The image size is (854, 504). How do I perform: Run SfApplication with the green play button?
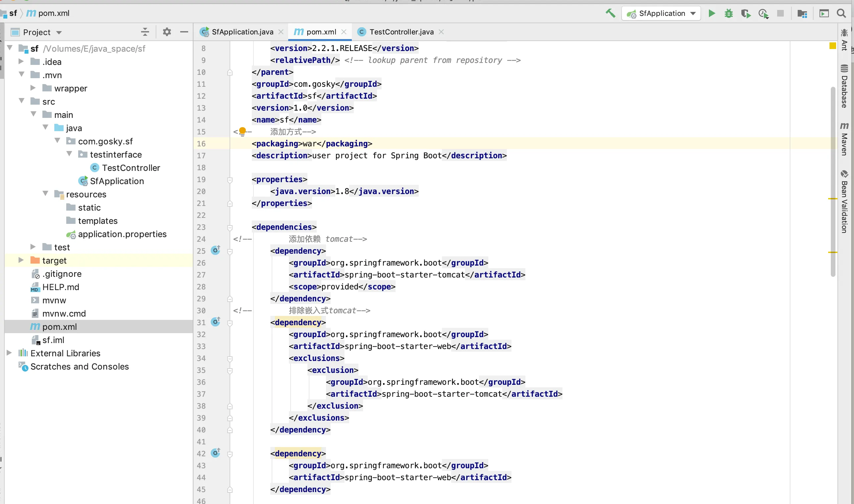pos(711,13)
